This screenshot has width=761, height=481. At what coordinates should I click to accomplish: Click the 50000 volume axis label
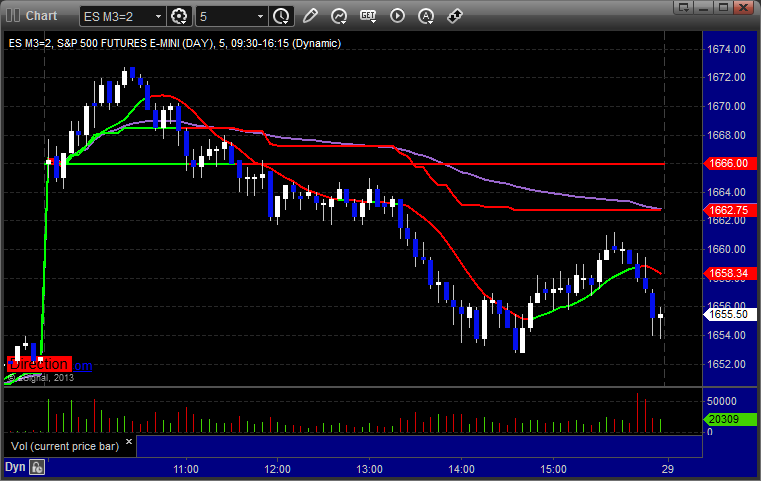[x=722, y=401]
